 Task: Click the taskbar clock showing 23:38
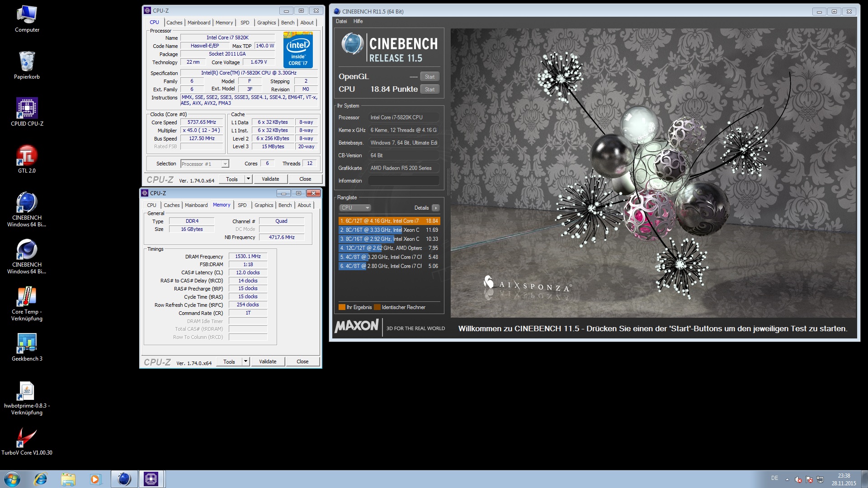(x=844, y=479)
